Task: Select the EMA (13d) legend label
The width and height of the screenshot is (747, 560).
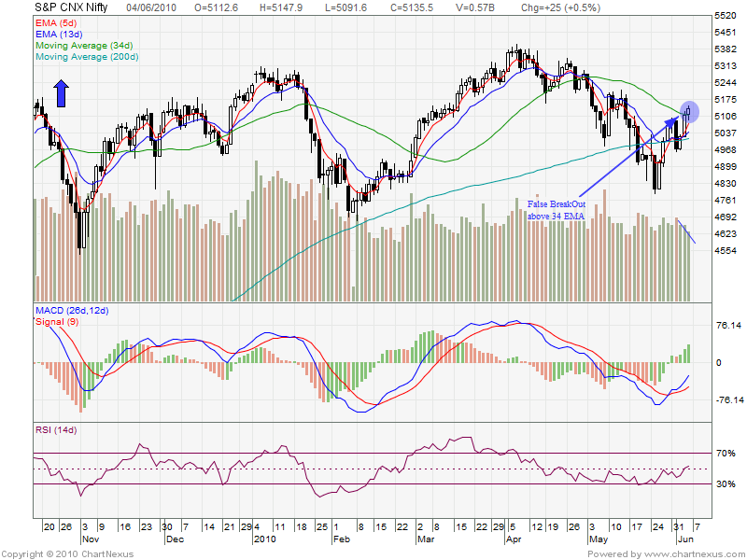Action: pyautogui.click(x=59, y=34)
